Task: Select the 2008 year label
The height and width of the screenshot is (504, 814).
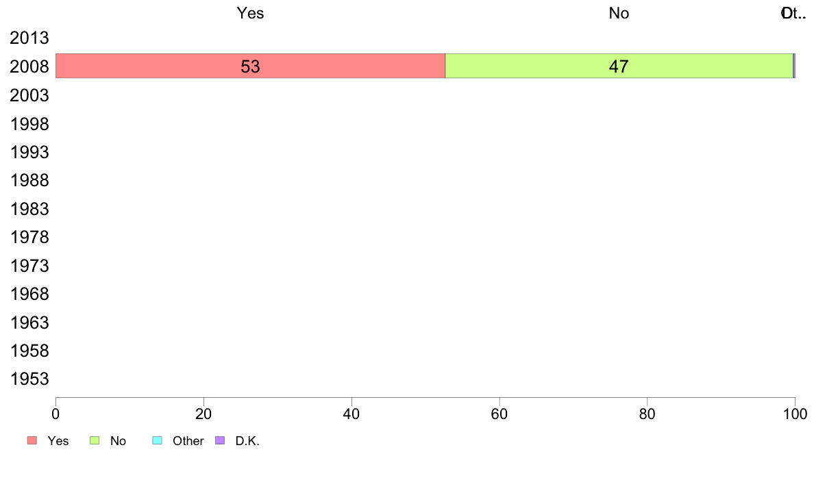Action: [29, 66]
